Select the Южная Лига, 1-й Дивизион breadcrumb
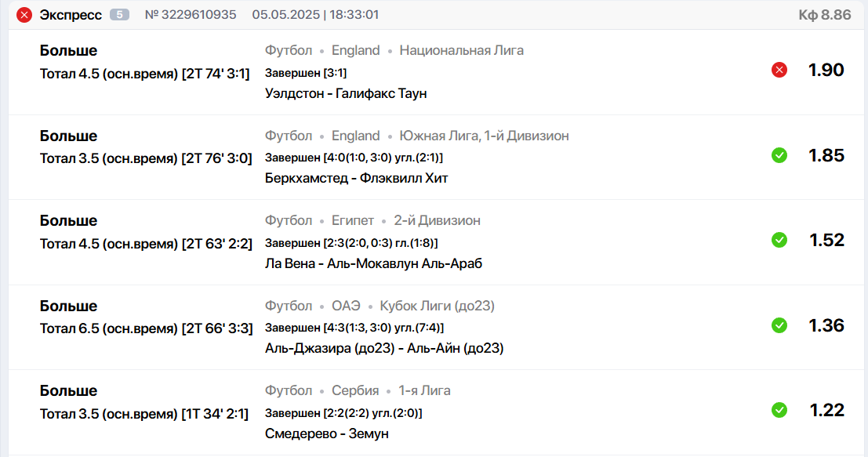868x457 pixels. point(484,136)
